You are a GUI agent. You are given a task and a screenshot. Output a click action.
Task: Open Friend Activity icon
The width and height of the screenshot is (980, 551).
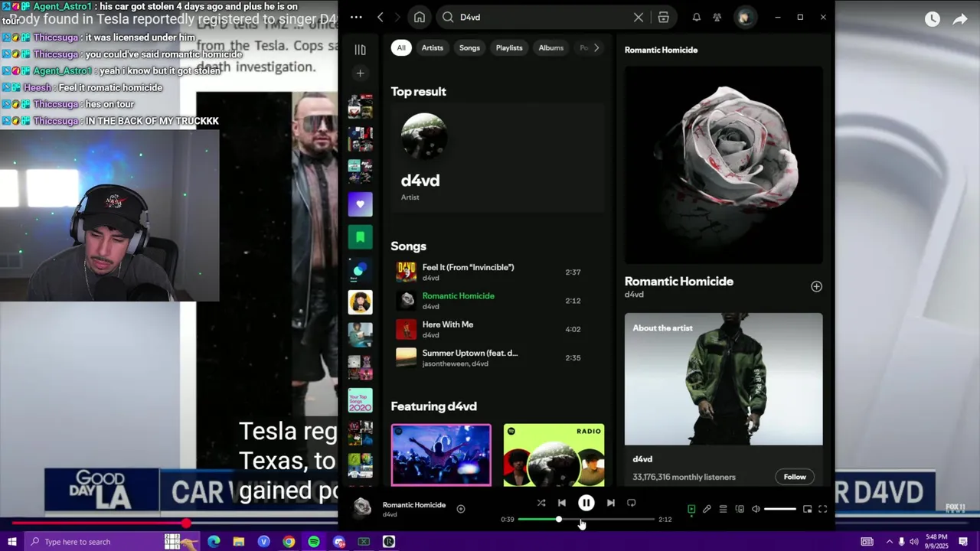click(717, 17)
